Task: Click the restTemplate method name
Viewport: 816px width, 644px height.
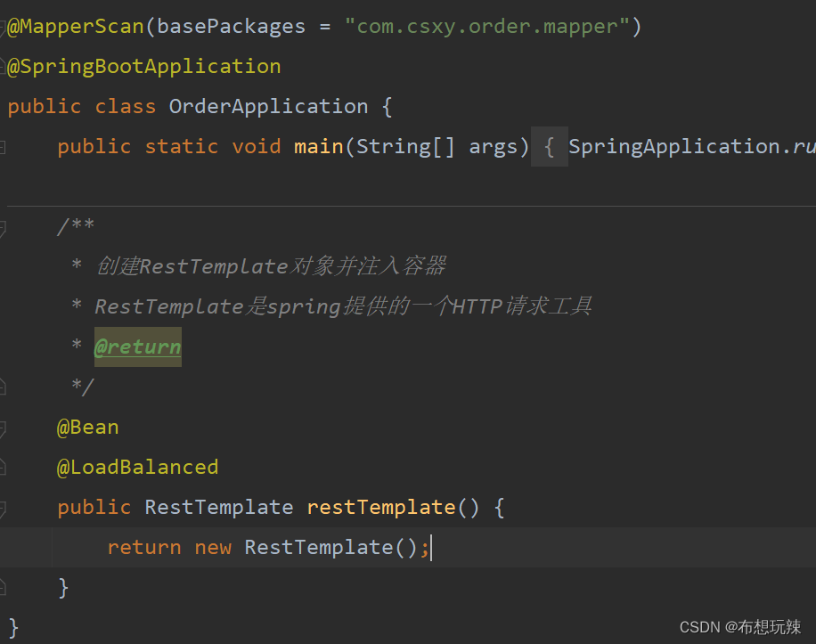Action: pyautogui.click(x=381, y=508)
